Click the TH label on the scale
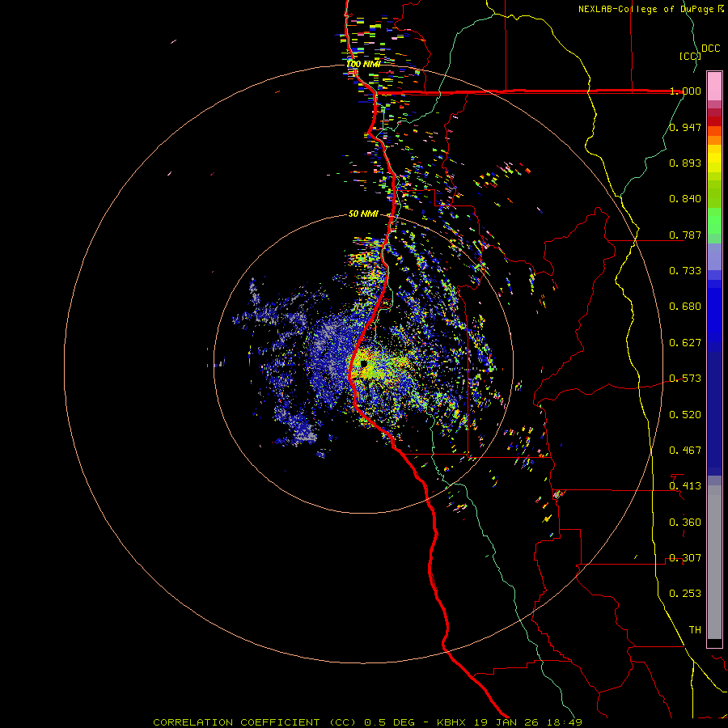Screen dimensions: 728x728 (x=695, y=630)
